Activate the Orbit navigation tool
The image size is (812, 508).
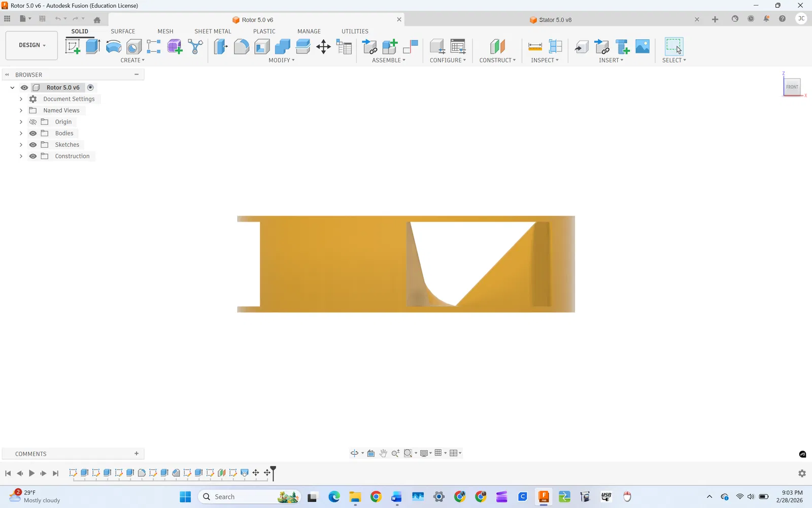pyautogui.click(x=355, y=453)
